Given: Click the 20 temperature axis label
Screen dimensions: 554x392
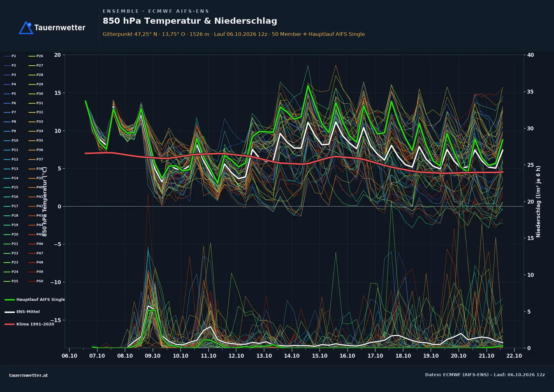Looking at the screenshot, I should tap(57, 55).
